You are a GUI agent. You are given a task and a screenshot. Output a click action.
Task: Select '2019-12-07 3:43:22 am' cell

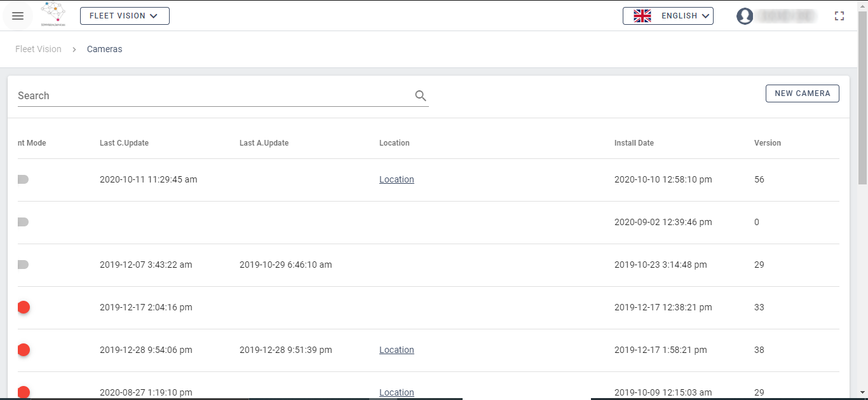coord(146,265)
